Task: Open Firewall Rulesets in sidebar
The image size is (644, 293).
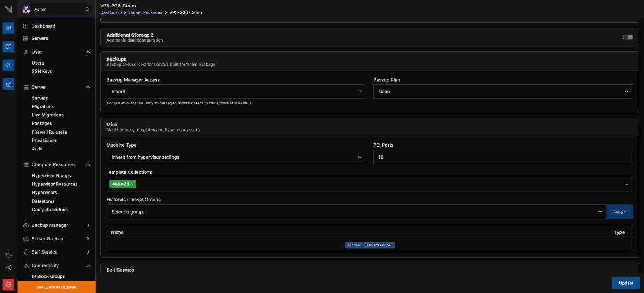Action: (x=49, y=132)
